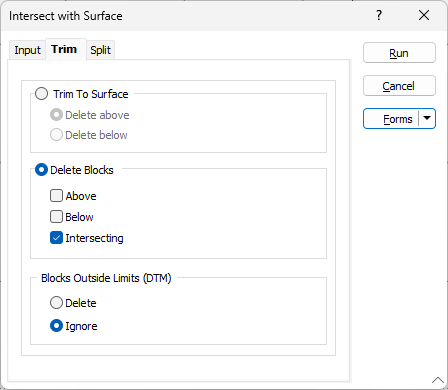This screenshot has width=448, height=390.
Task: Open the Forms button
Action: (391, 119)
